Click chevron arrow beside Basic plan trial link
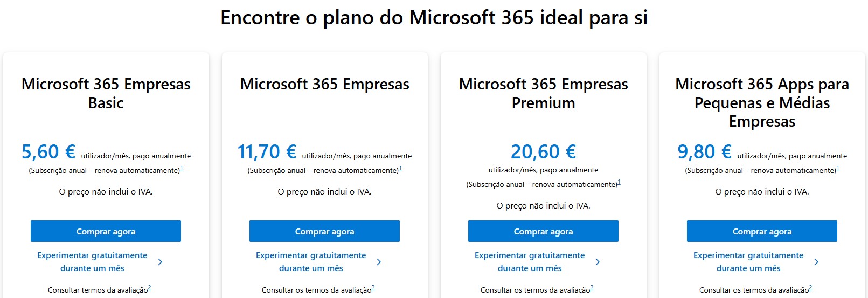The width and height of the screenshot is (868, 298). coord(160,262)
